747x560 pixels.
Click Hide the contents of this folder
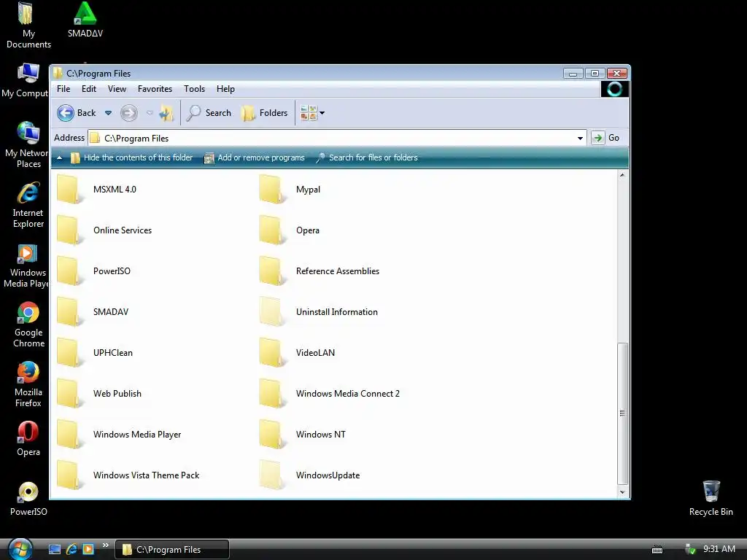point(131,157)
